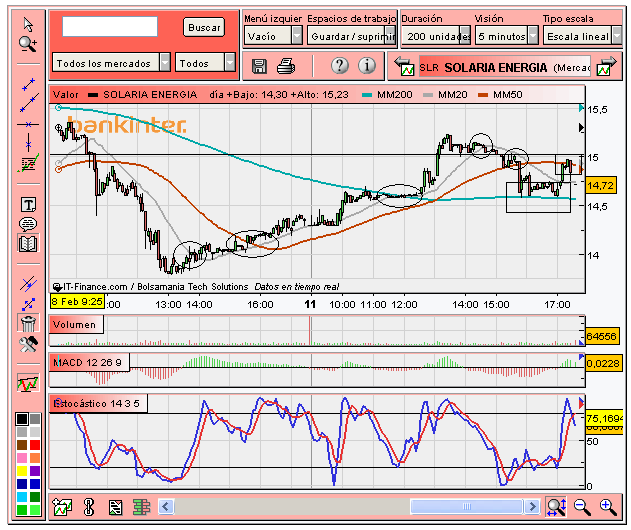Click the MM50 legend entry
631x530 pixels.
tap(500, 95)
